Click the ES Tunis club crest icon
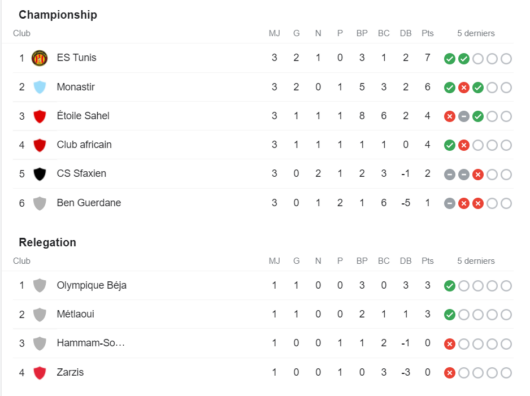This screenshot has height=396, width=530. click(x=40, y=58)
